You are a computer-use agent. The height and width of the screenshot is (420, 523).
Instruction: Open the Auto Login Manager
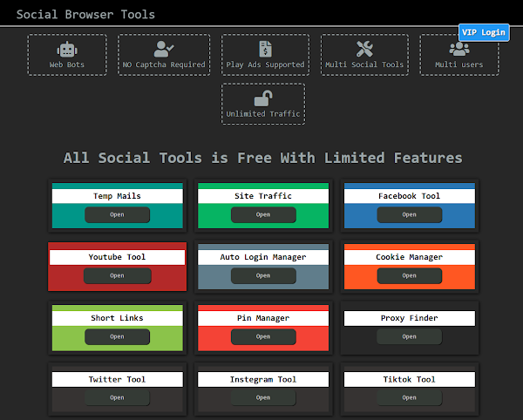pyautogui.click(x=263, y=275)
